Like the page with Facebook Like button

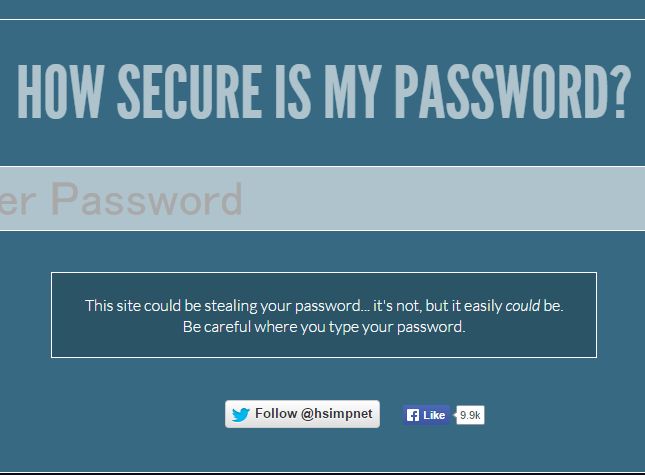point(426,415)
